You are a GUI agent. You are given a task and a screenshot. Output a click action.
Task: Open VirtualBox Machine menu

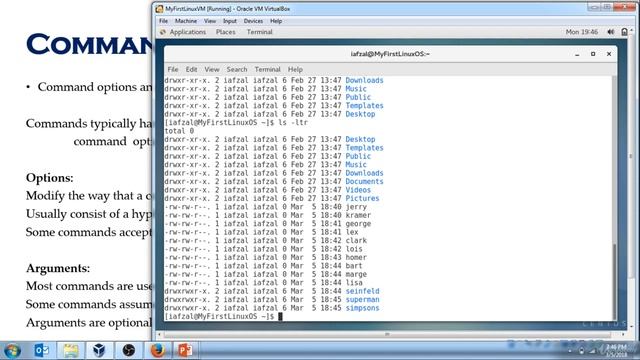tap(186, 21)
